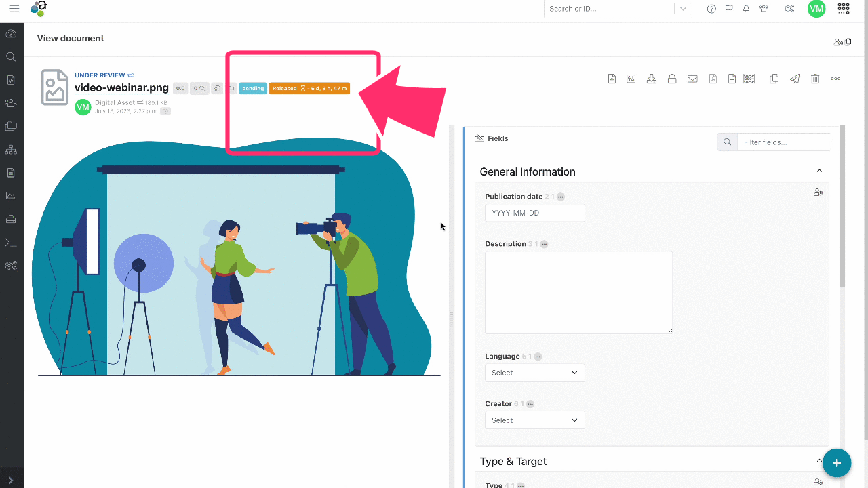Screen dimensions: 868x488
Task: Click the paper plane send icon
Action: click(794, 79)
